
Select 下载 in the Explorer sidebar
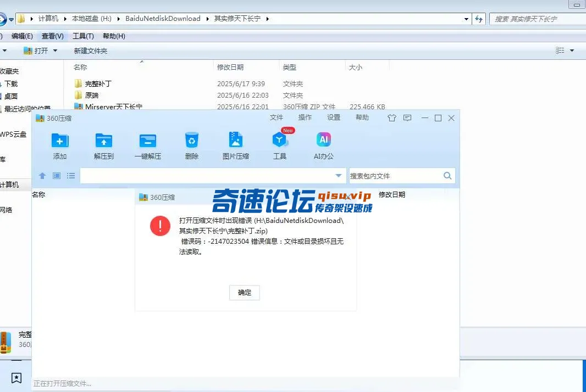click(x=11, y=83)
